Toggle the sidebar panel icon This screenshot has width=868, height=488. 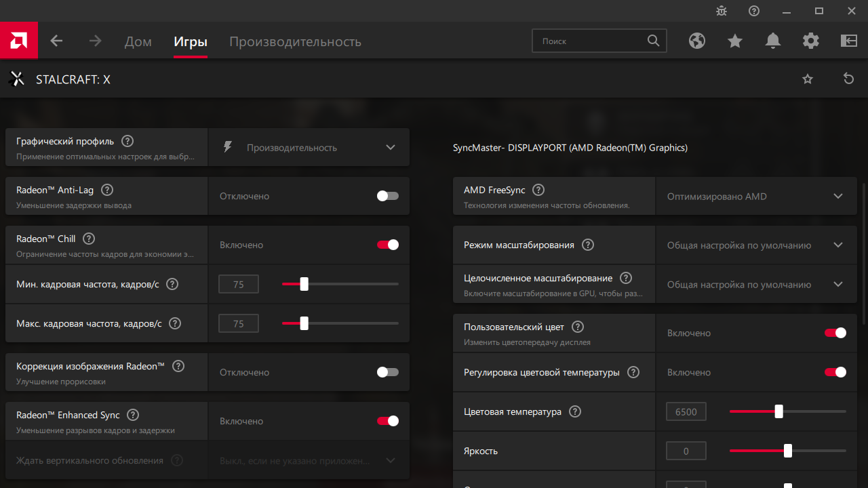(x=849, y=41)
